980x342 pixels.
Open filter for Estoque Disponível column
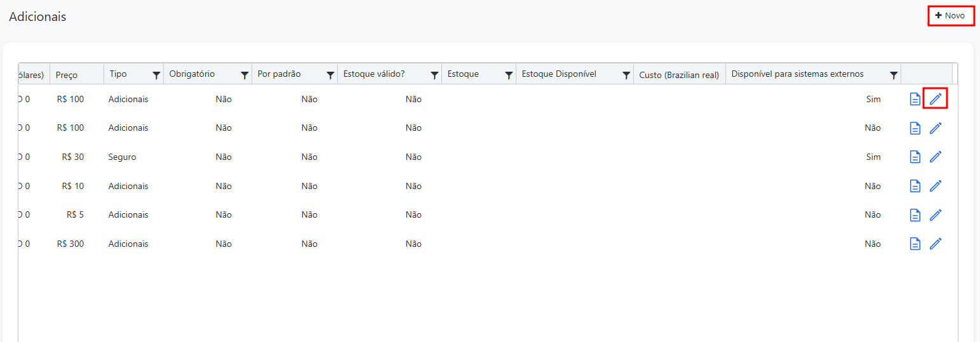pos(626,75)
